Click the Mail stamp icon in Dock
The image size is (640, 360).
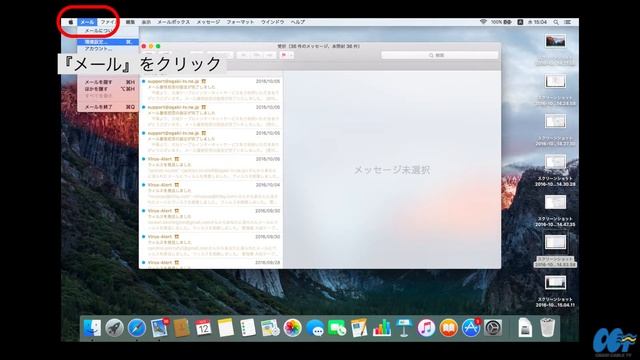tap(159, 328)
